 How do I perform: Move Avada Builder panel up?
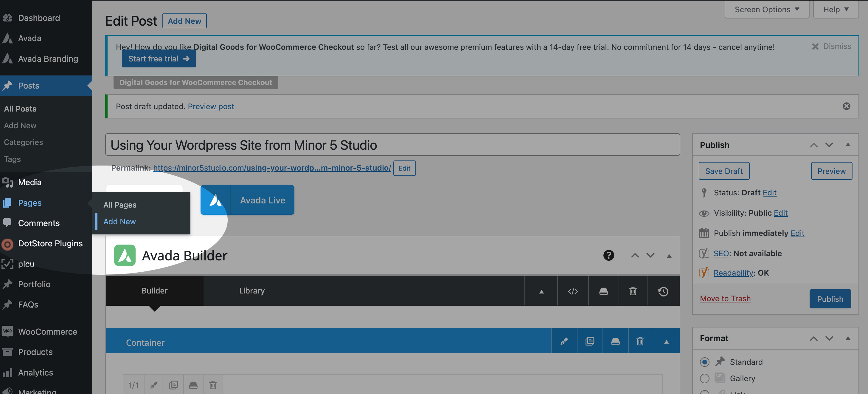tap(635, 255)
